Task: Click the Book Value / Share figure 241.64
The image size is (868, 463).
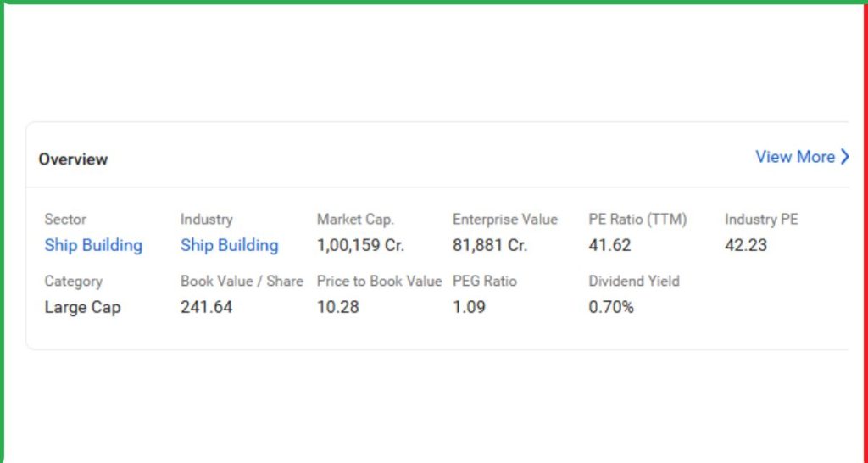Action: pos(206,308)
